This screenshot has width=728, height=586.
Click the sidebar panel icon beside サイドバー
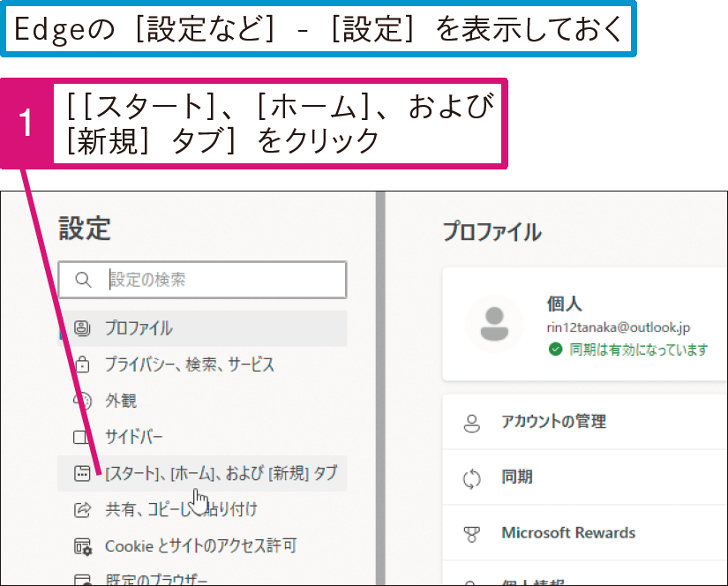82,437
